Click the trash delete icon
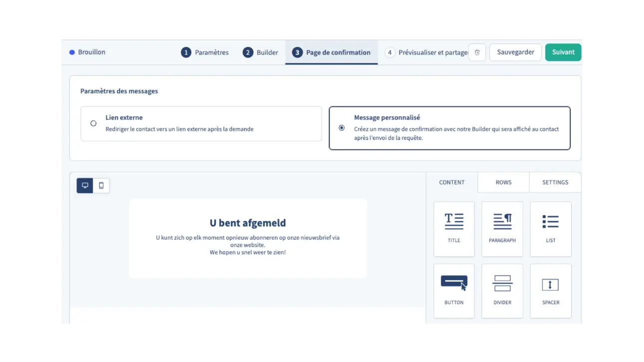The image size is (644, 362). pos(477,52)
